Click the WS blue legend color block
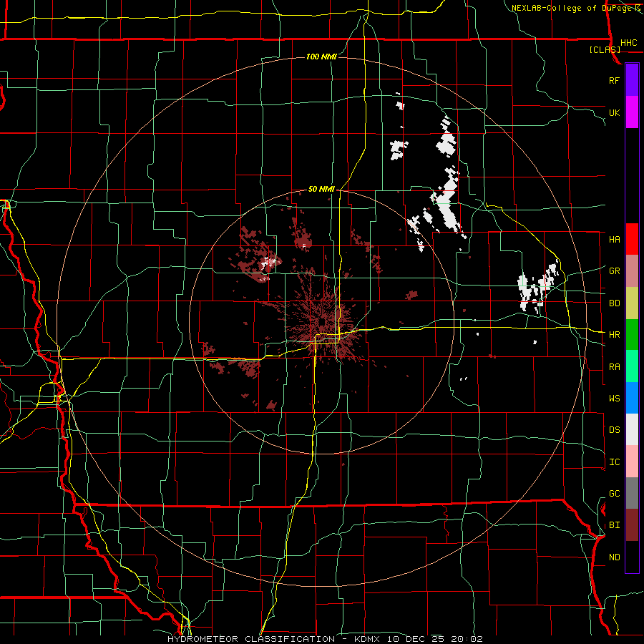The height and width of the screenshot is (644, 644). (x=632, y=398)
